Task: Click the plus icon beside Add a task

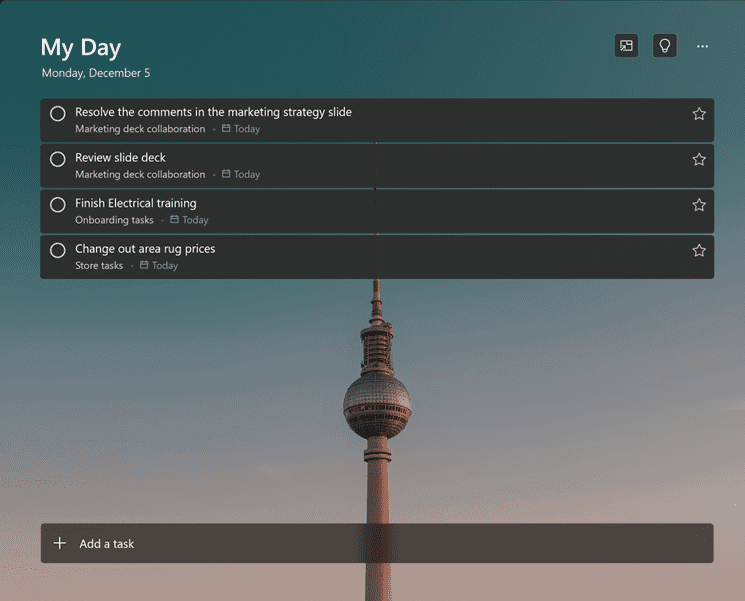Action: click(60, 543)
